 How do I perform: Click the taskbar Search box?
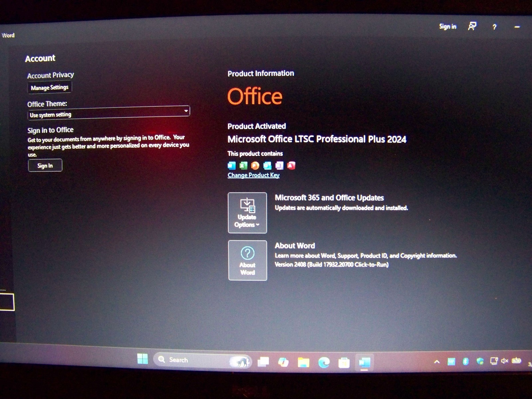pos(202,360)
